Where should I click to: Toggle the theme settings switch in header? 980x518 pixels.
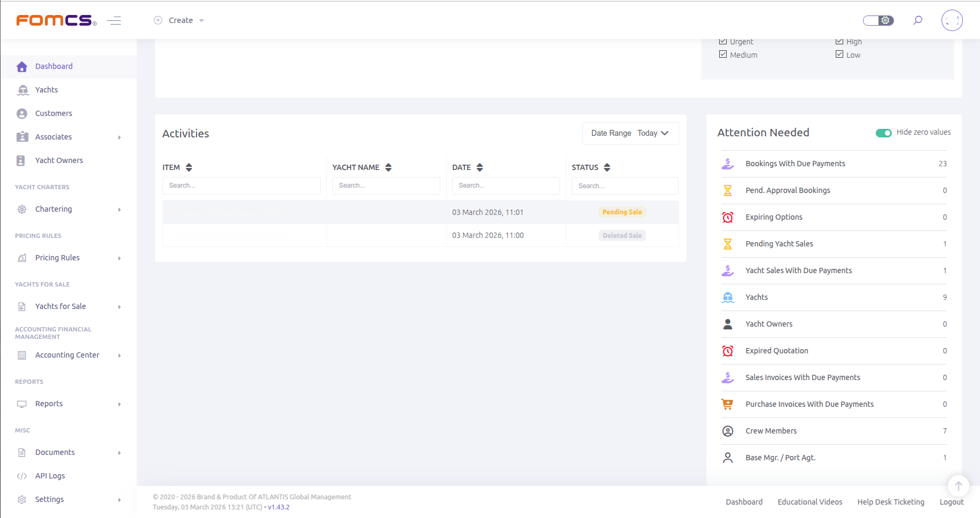click(x=878, y=20)
